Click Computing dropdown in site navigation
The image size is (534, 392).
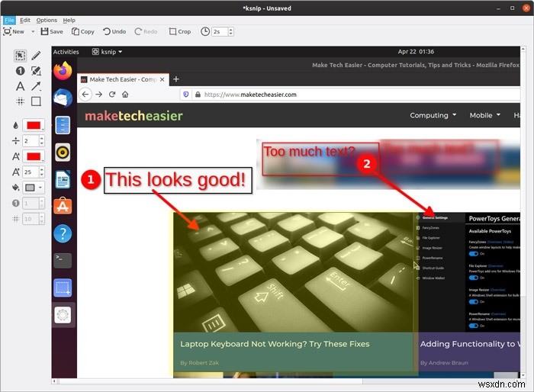[433, 115]
